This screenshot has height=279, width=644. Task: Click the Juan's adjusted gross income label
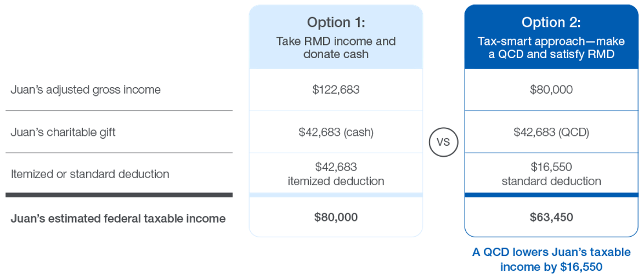[x=86, y=90]
